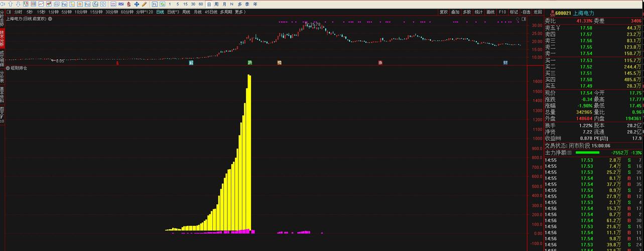Click the up arrow navigation icon

[11, 4]
